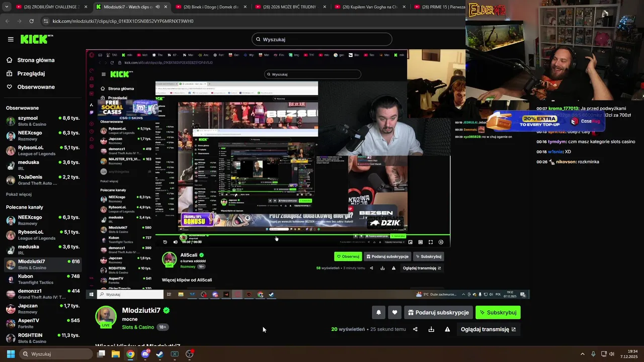644x362 pixels.
Task: Download the clip with download icon
Action: 431,329
